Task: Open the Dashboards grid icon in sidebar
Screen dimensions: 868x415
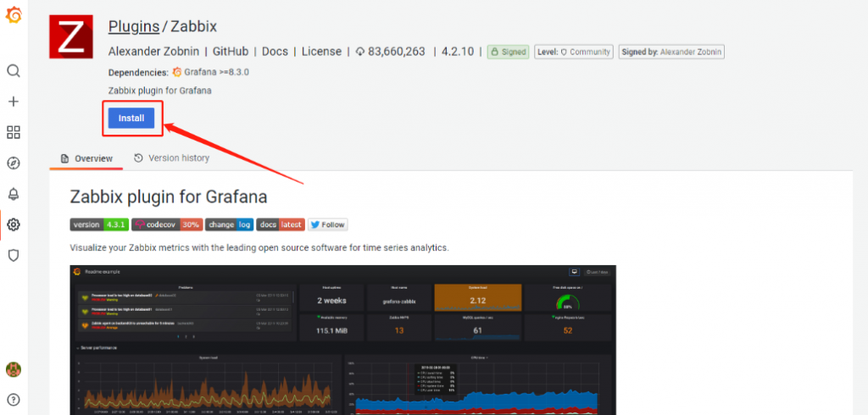Action: click(14, 132)
